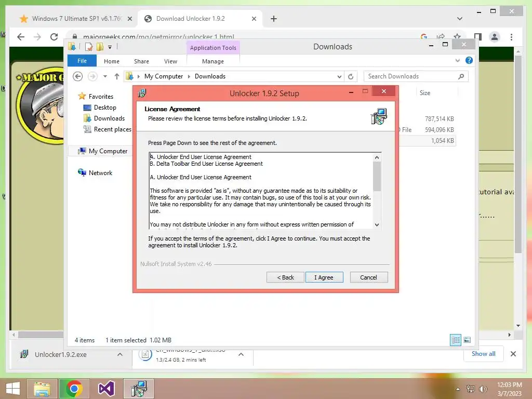Click Explorer back navigation arrow
The width and height of the screenshot is (532, 399).
click(78, 76)
